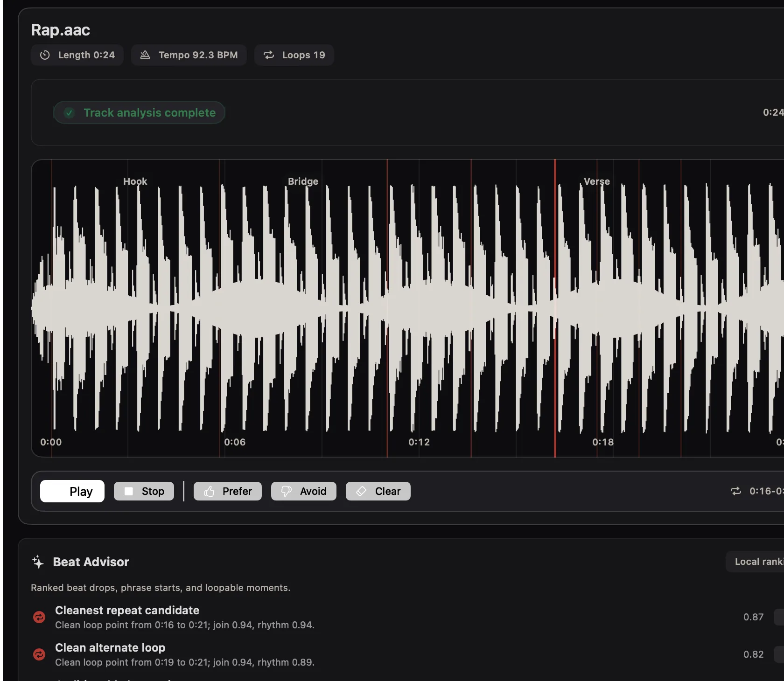Viewport: 784px width, 681px height.
Task: Click the Loops 19 chip
Action: pos(294,55)
